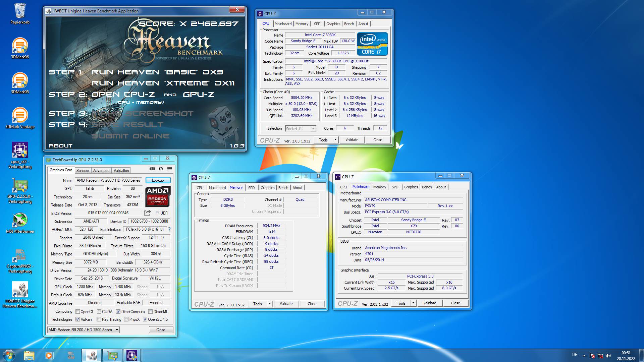Click the volume speaker tray icon

click(608, 356)
